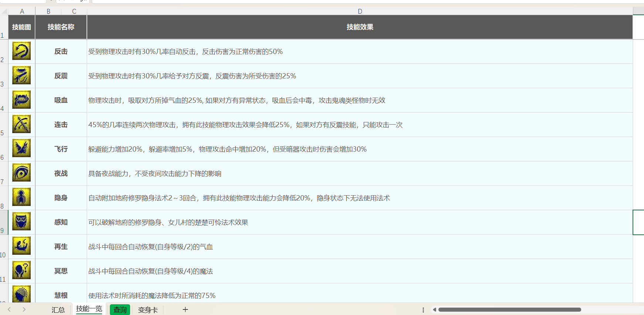
Task: Select column D header
Action: point(360,11)
